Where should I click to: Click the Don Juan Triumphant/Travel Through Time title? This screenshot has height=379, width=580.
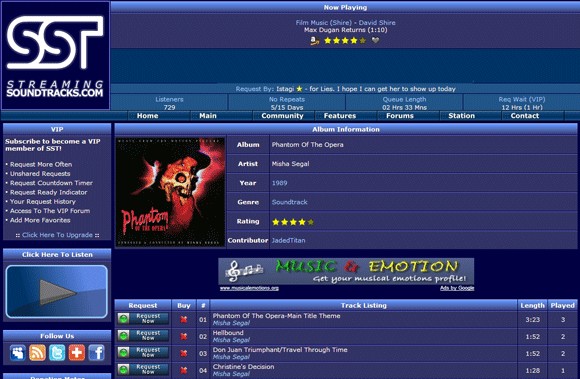[280, 350]
